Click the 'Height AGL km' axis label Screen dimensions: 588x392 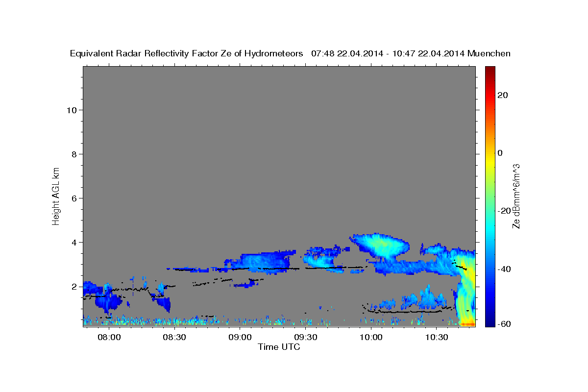pyautogui.click(x=56, y=196)
